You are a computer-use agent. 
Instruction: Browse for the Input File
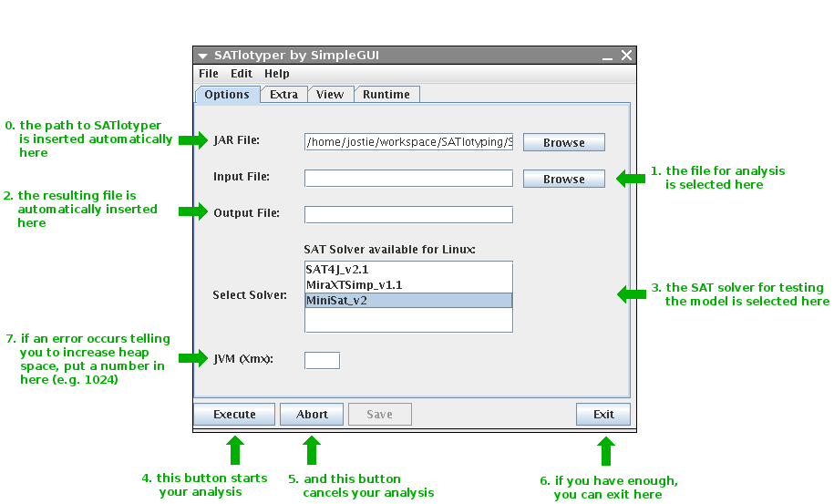[x=563, y=179]
